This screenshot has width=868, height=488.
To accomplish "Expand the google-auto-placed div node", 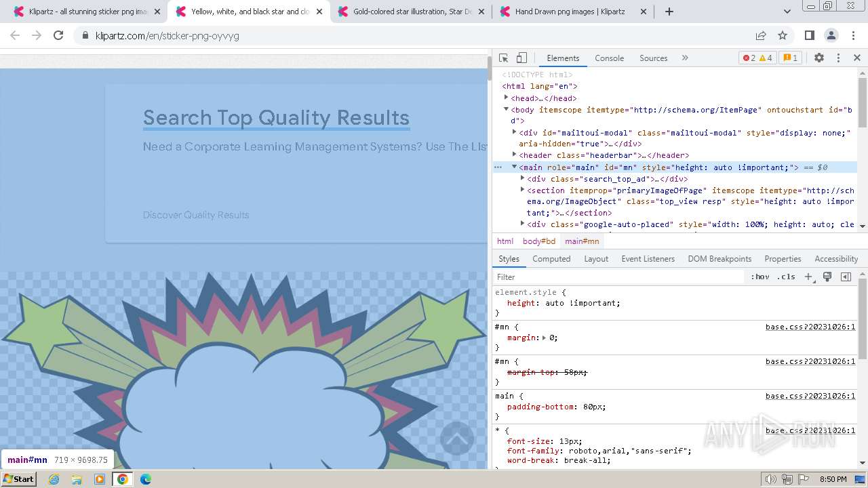I will coord(523,223).
